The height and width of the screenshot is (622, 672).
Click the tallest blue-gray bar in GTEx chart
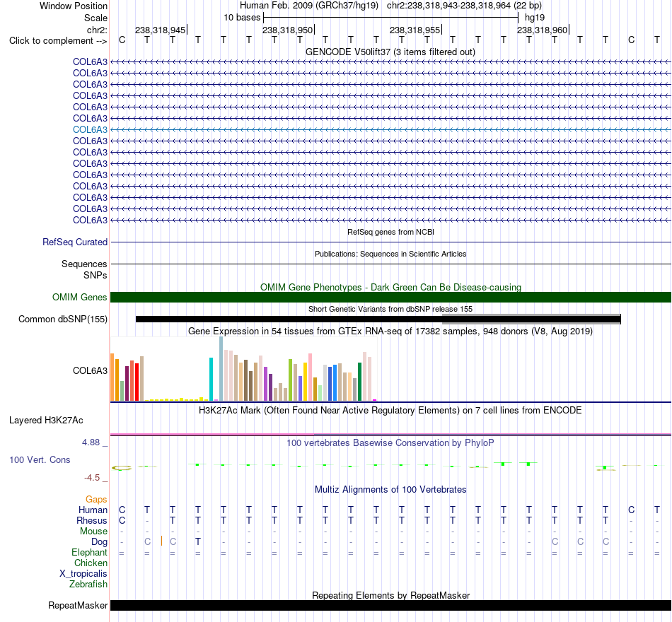click(221, 369)
